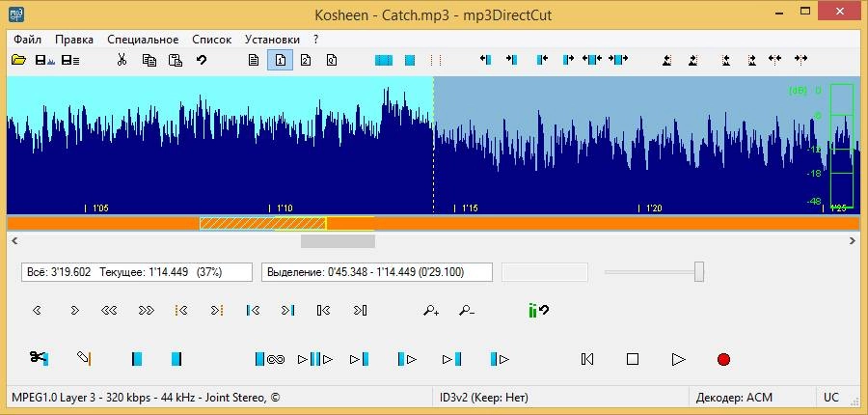Go to next cue (orange dotted » icon)

point(217,310)
